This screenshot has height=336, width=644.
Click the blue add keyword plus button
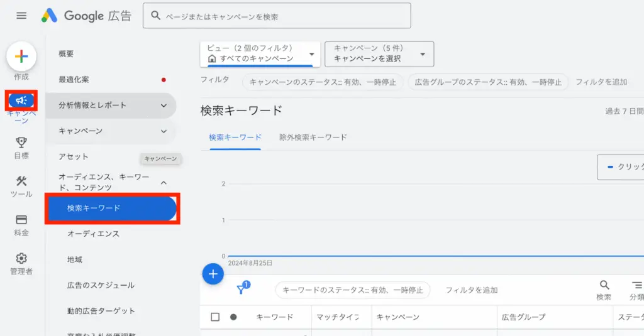pyautogui.click(x=213, y=274)
